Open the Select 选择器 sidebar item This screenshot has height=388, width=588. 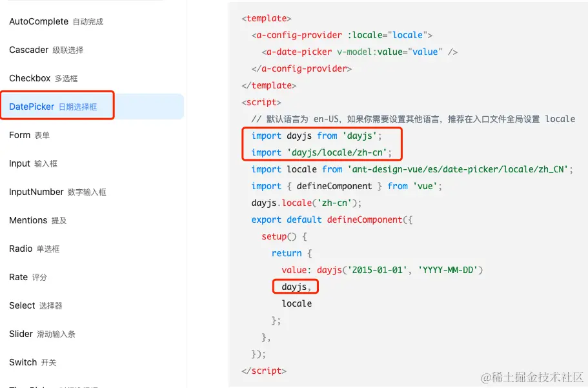35,305
